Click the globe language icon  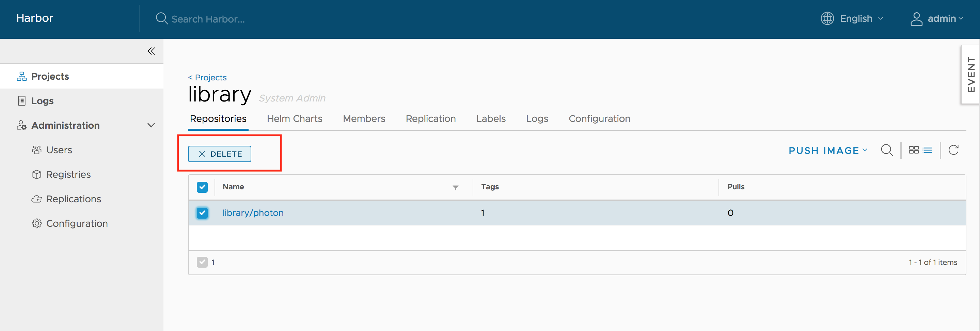point(827,18)
